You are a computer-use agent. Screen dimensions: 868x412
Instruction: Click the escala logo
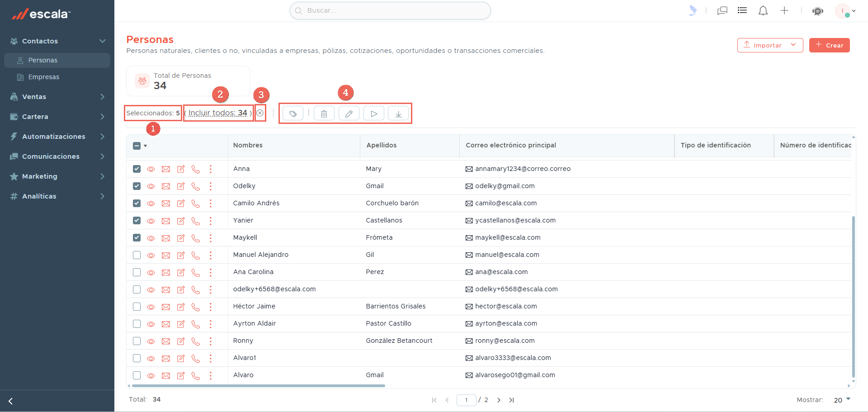(x=41, y=14)
